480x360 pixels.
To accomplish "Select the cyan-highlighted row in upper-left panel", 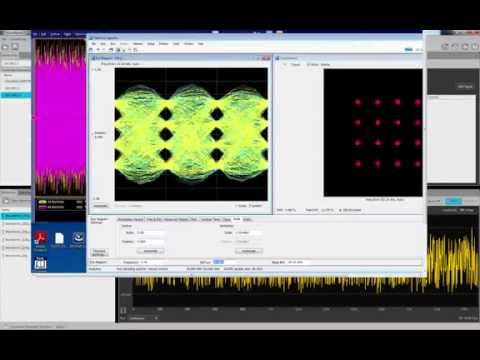I will (x=16, y=95).
